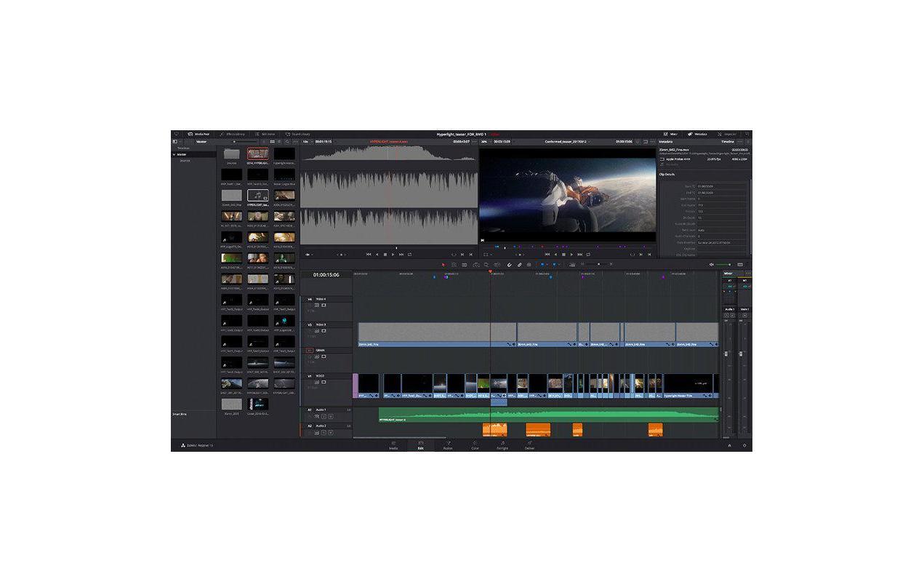Toggle the Mixer panel button in top bar
The height and width of the screenshot is (582, 924).
tap(670, 134)
